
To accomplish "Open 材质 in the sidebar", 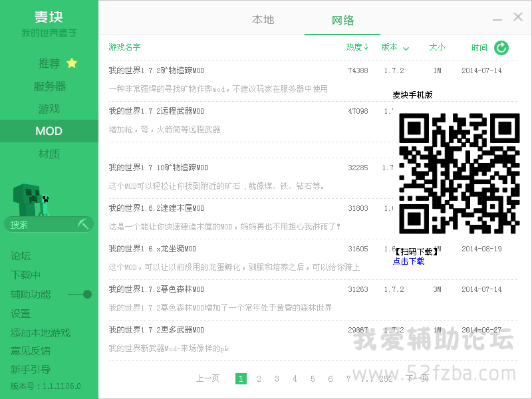I will pyautogui.click(x=49, y=154).
